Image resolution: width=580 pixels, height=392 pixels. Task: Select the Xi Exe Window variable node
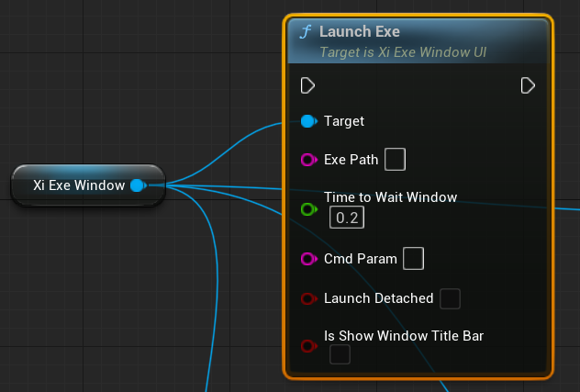click(x=88, y=185)
